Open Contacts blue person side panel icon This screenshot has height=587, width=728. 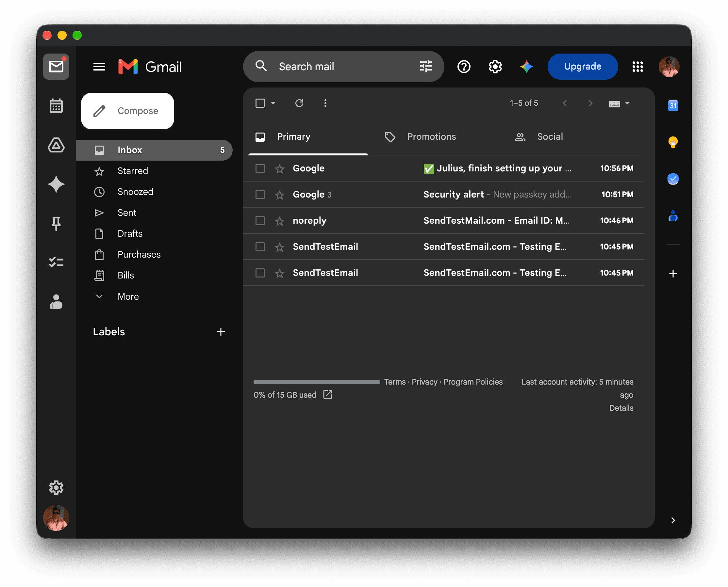673,216
